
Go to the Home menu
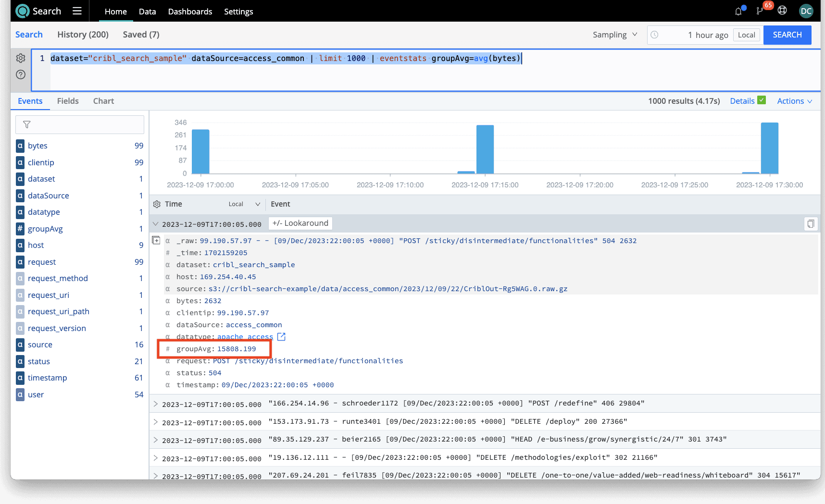coord(116,12)
